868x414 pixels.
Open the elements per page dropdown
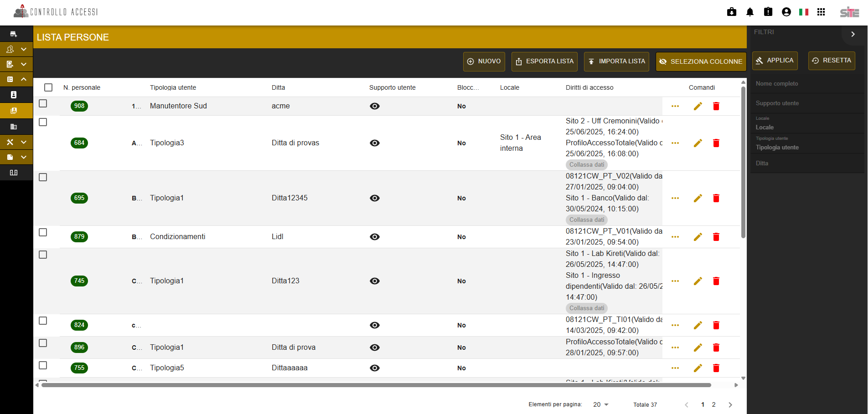click(x=601, y=404)
